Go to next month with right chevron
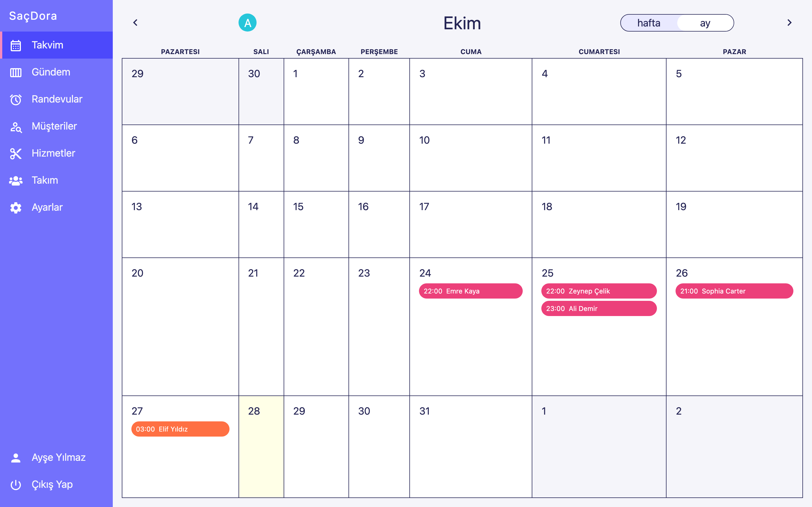The height and width of the screenshot is (507, 812). pos(789,23)
